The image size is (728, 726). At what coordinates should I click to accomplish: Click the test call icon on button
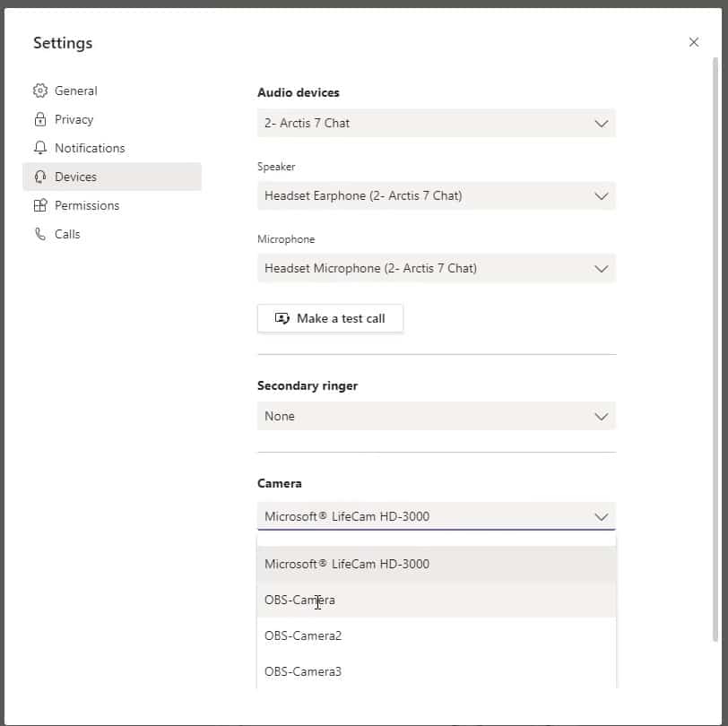pos(282,318)
